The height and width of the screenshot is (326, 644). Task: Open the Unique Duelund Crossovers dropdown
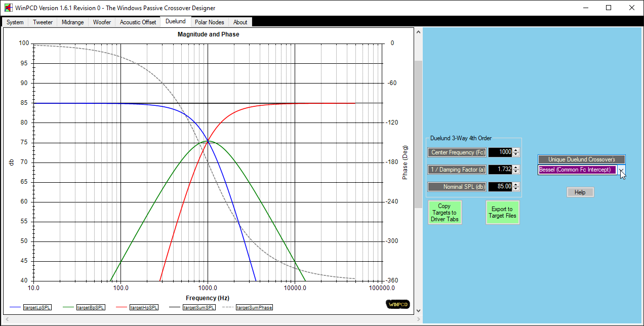[x=622, y=170]
